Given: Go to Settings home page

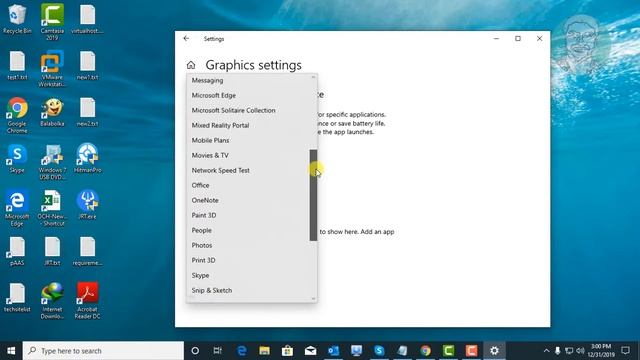Looking at the screenshot, I should [x=191, y=65].
